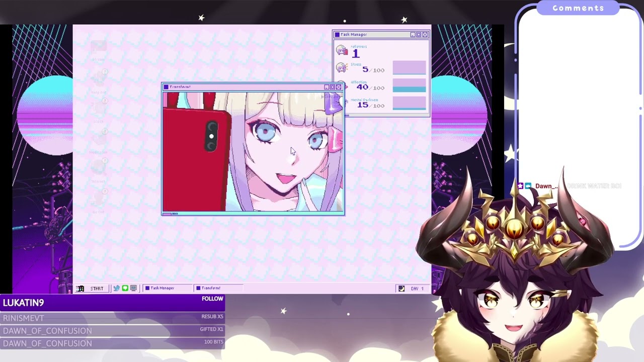Open the START menu on the game taskbar

[91, 289]
